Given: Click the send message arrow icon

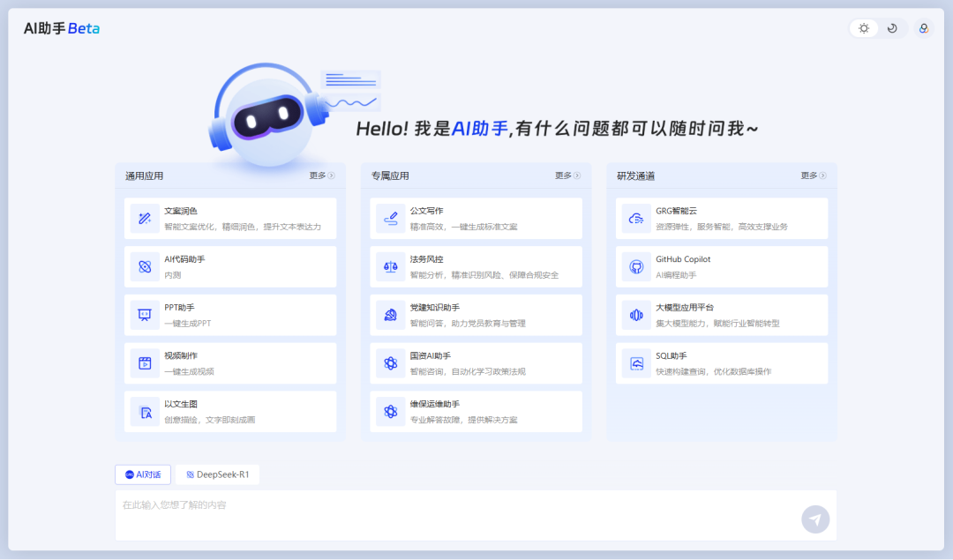Looking at the screenshot, I should pyautogui.click(x=814, y=519).
